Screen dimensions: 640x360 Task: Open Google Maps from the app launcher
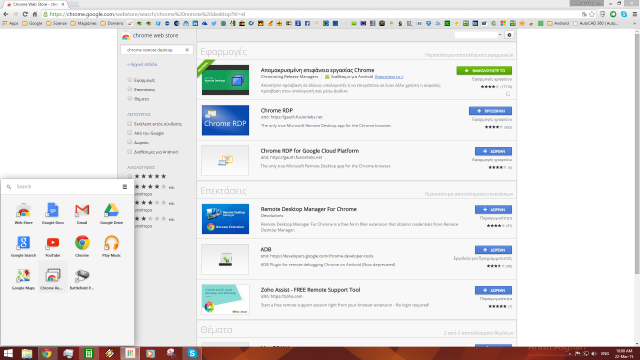pos(23,278)
